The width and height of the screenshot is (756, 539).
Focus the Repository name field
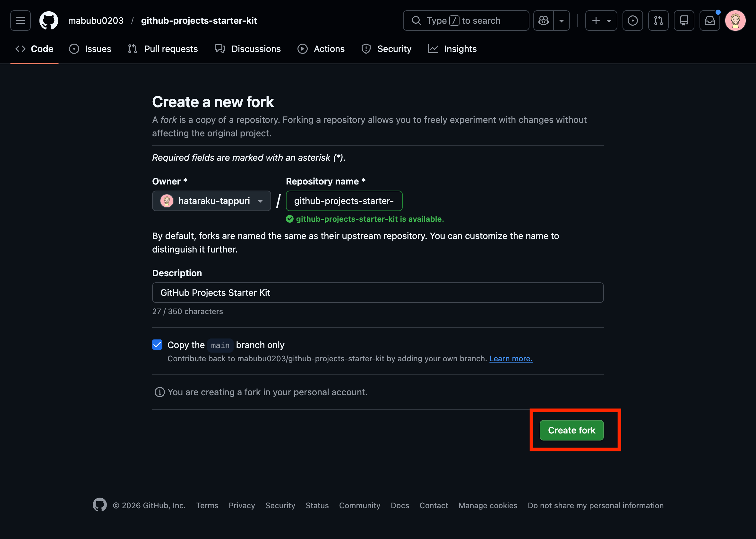344,201
